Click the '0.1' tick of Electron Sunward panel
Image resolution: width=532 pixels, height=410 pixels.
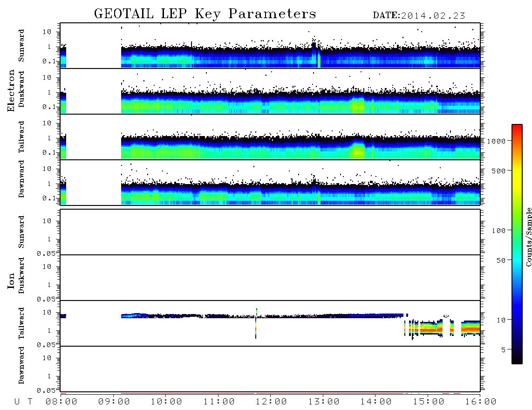point(49,61)
